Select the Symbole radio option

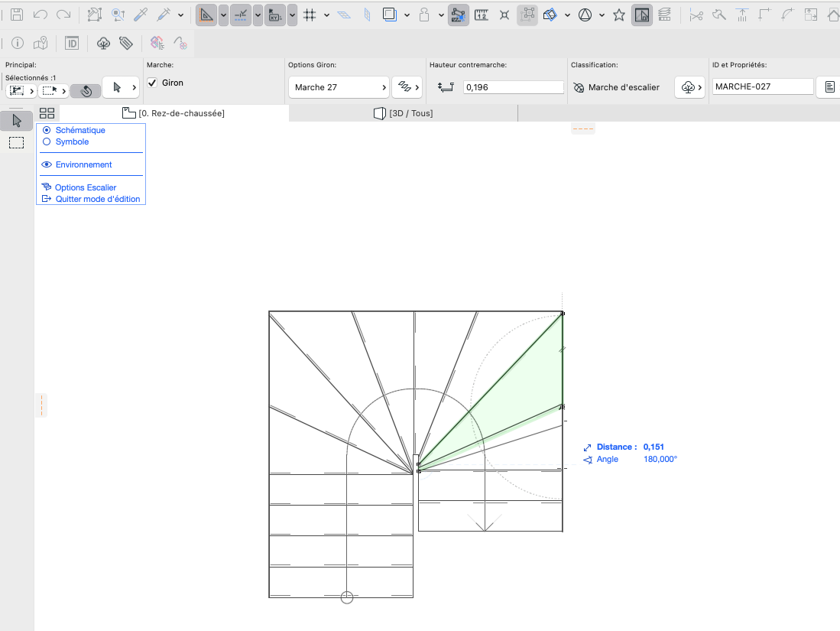coord(47,141)
